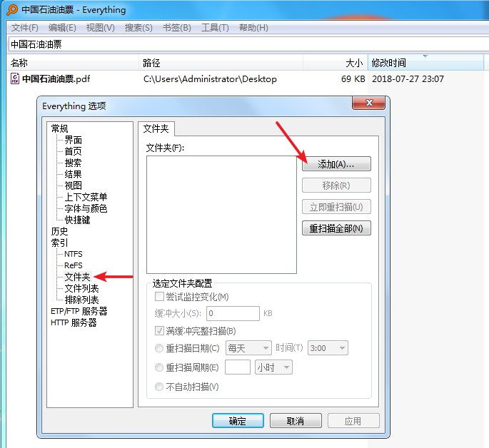
Task: Choose the 不自动扫描 radio option
Action: tap(160, 387)
